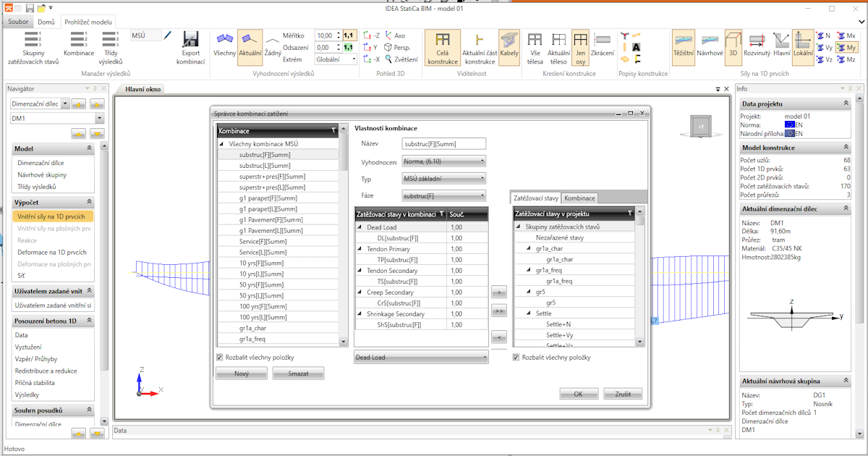
Task: Click the Export kombinací icon
Action: click(190, 45)
